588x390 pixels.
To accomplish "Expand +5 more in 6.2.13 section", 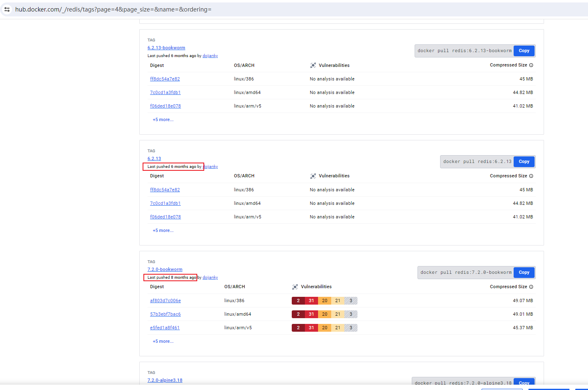I will [x=163, y=230].
